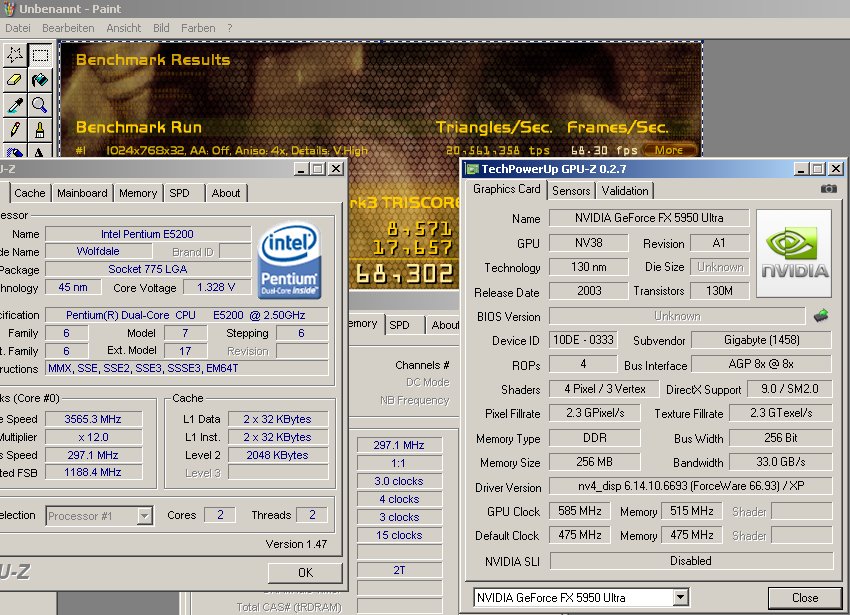Close GPU-Z with the title bar X
This screenshot has width=850, height=615.
pos(836,169)
